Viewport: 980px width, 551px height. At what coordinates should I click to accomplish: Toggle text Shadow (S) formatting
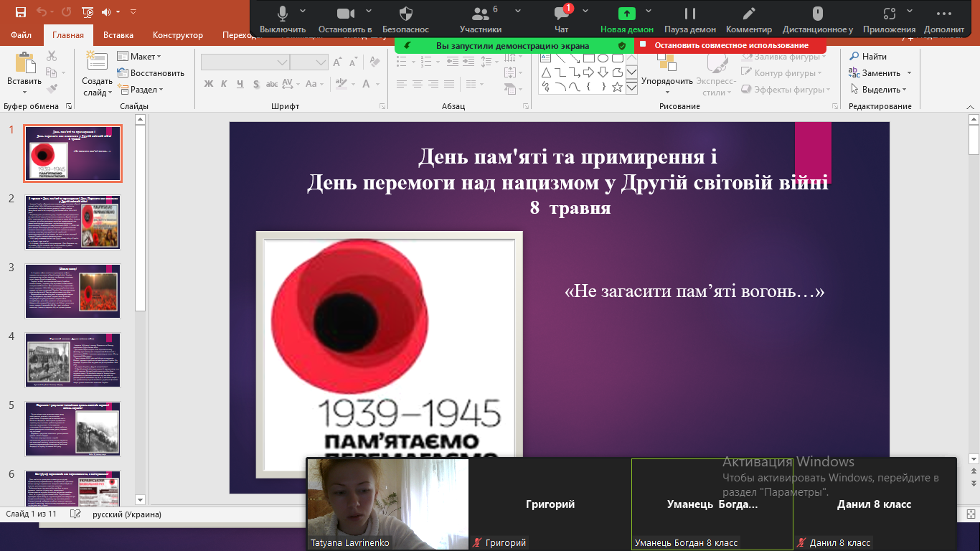pyautogui.click(x=256, y=84)
